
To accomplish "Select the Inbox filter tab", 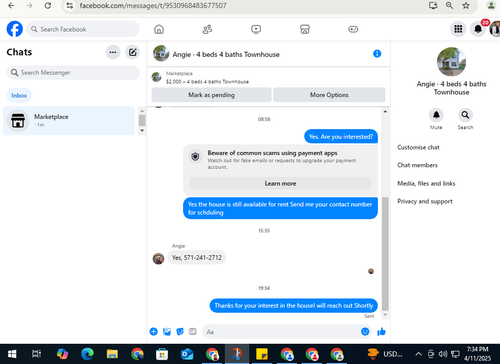I will point(19,96).
